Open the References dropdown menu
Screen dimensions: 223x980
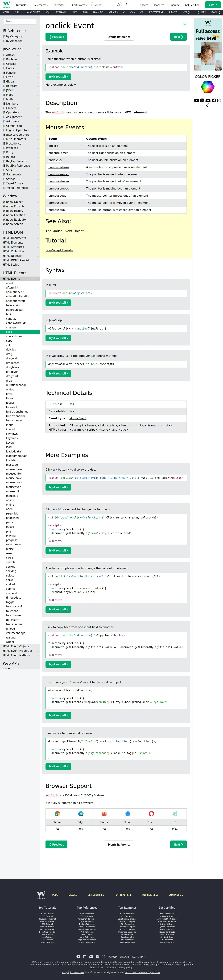(41, 5)
